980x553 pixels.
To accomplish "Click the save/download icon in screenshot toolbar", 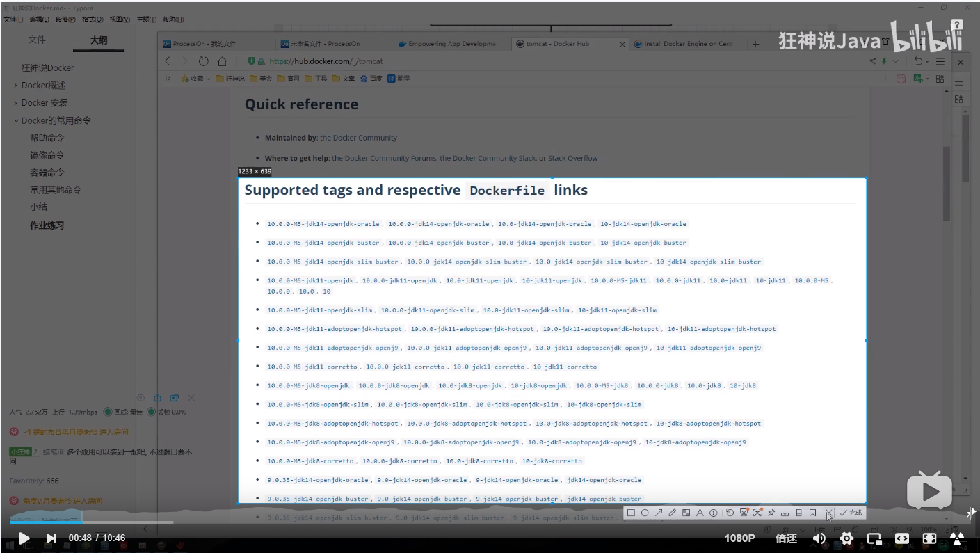I will click(x=785, y=513).
